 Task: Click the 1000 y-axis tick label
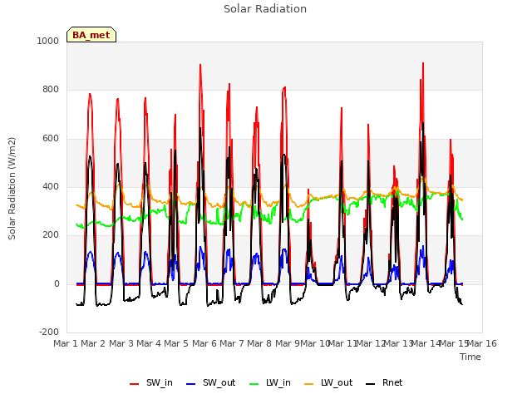tap(48, 41)
